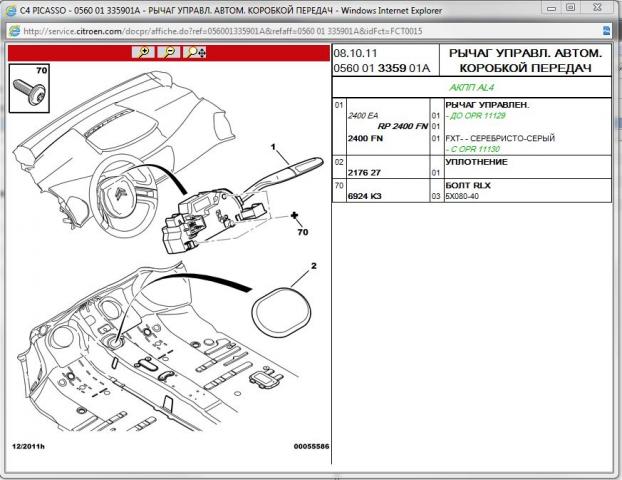Screen dimensions: 622x480
Task: Click part number 2400 EA
Action: click(x=364, y=116)
